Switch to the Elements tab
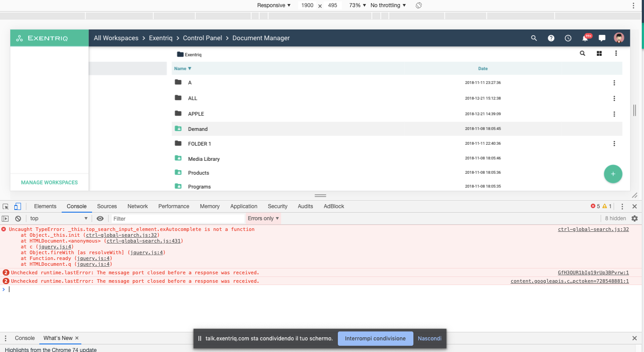Image resolution: width=644 pixels, height=352 pixels. point(45,206)
